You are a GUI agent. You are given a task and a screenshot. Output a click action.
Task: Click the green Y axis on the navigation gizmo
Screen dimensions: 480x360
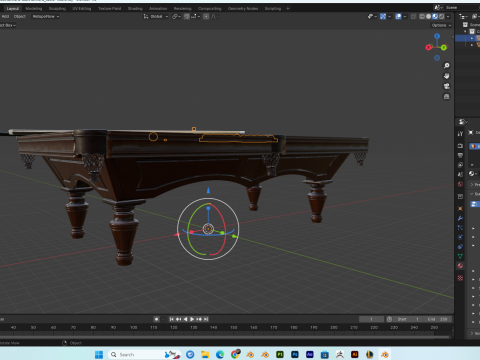tap(444, 48)
